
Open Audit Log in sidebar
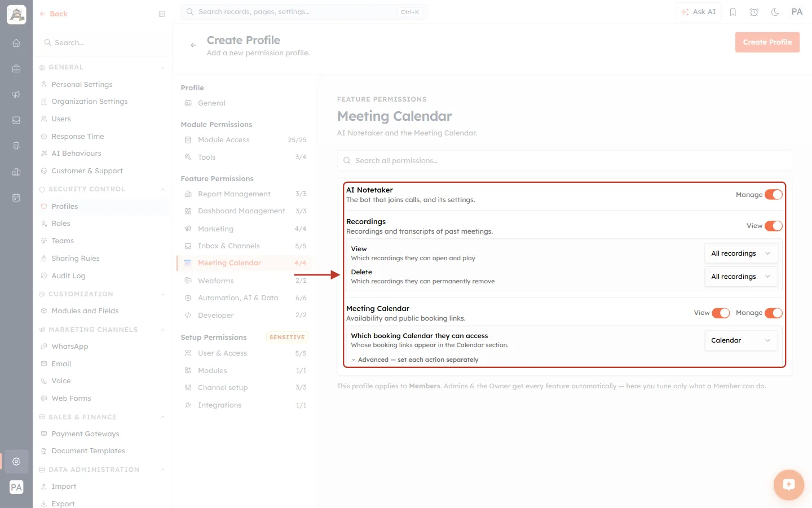68,276
